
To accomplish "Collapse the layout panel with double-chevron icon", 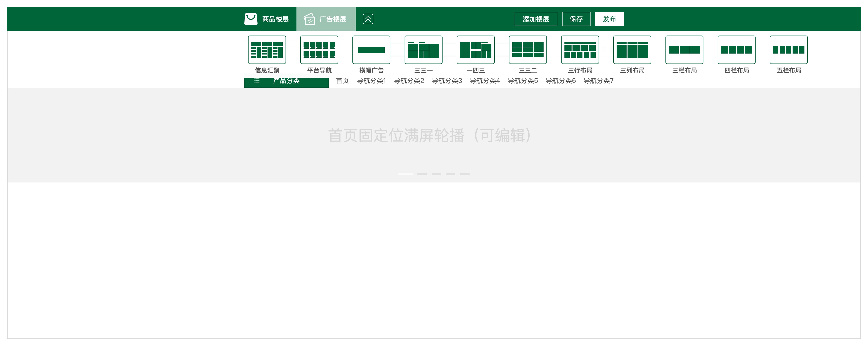I will tap(368, 19).
